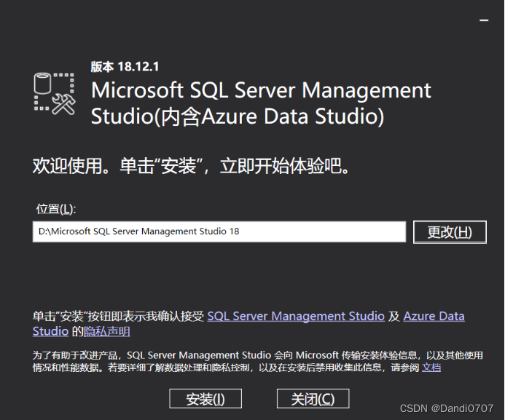This screenshot has width=505, height=420.
Task: Click the Microsoft SQL Server Management Studio title
Action: click(261, 103)
